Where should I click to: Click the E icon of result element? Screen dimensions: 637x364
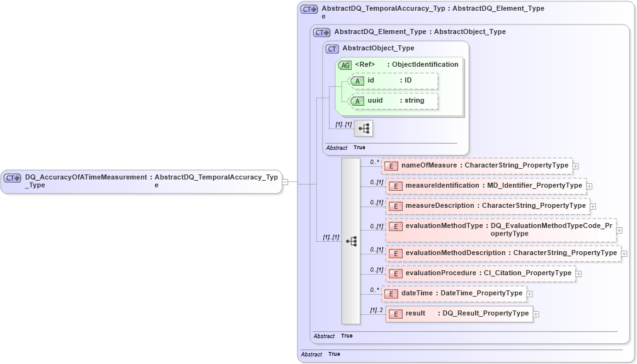(395, 314)
